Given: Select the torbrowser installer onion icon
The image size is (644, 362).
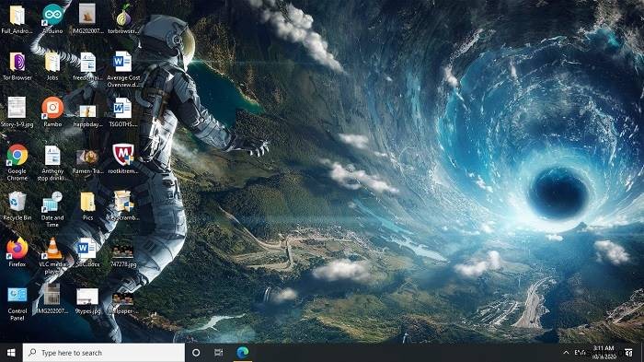Looking at the screenshot, I should pyautogui.click(x=123, y=16).
